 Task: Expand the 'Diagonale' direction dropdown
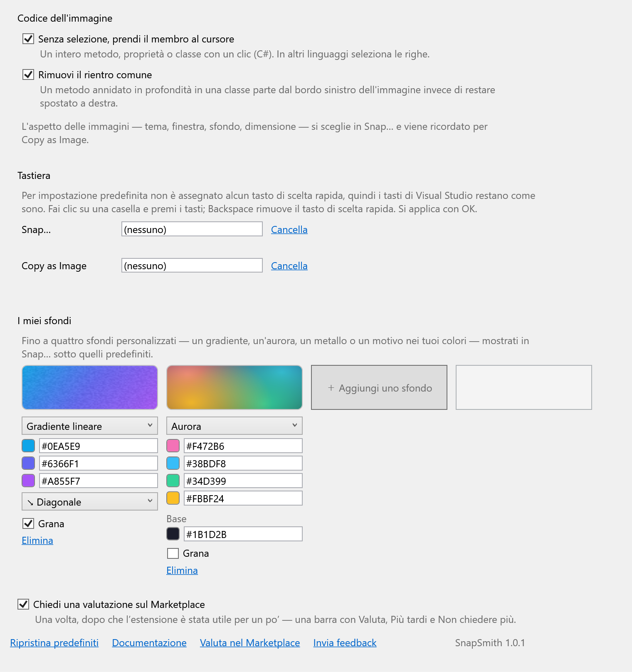[90, 502]
